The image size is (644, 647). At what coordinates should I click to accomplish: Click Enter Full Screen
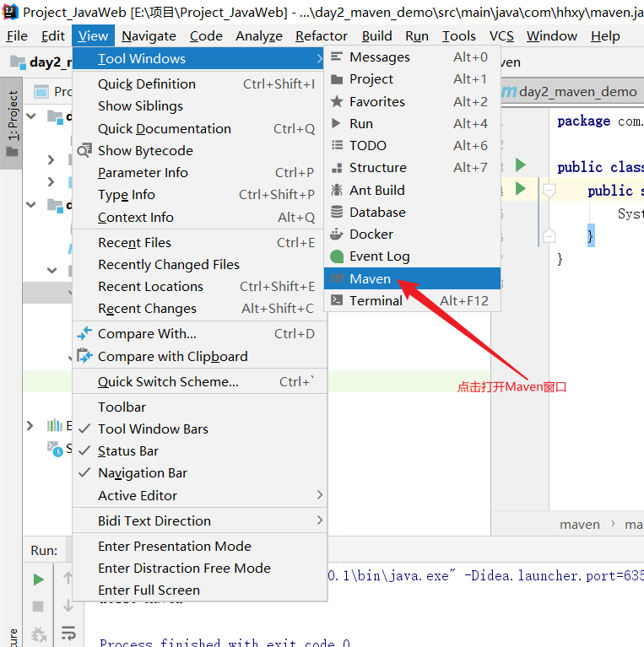(x=200, y=590)
